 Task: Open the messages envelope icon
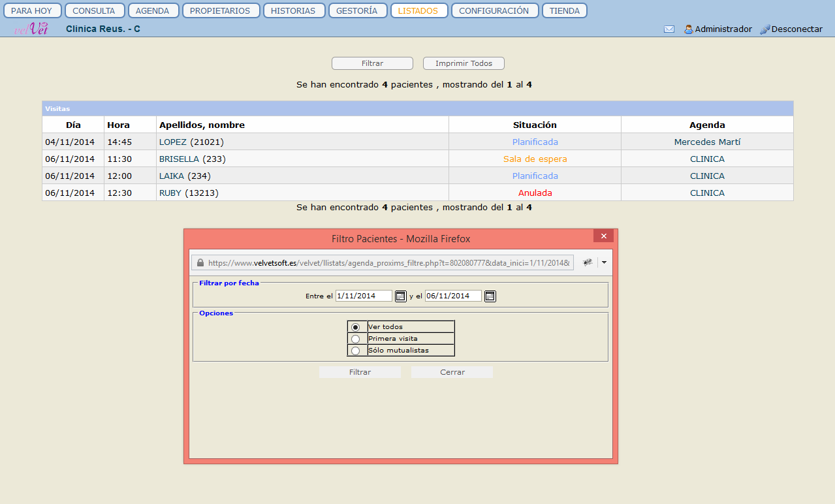tap(669, 29)
